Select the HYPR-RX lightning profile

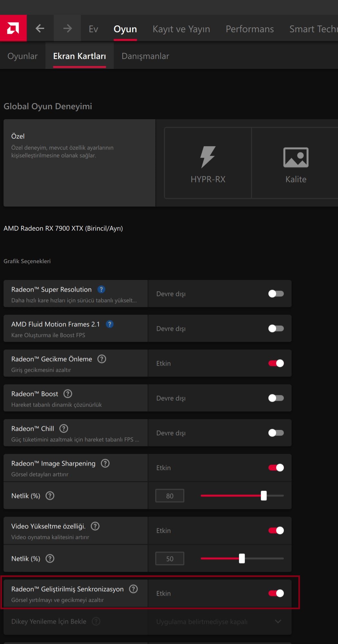click(x=208, y=163)
